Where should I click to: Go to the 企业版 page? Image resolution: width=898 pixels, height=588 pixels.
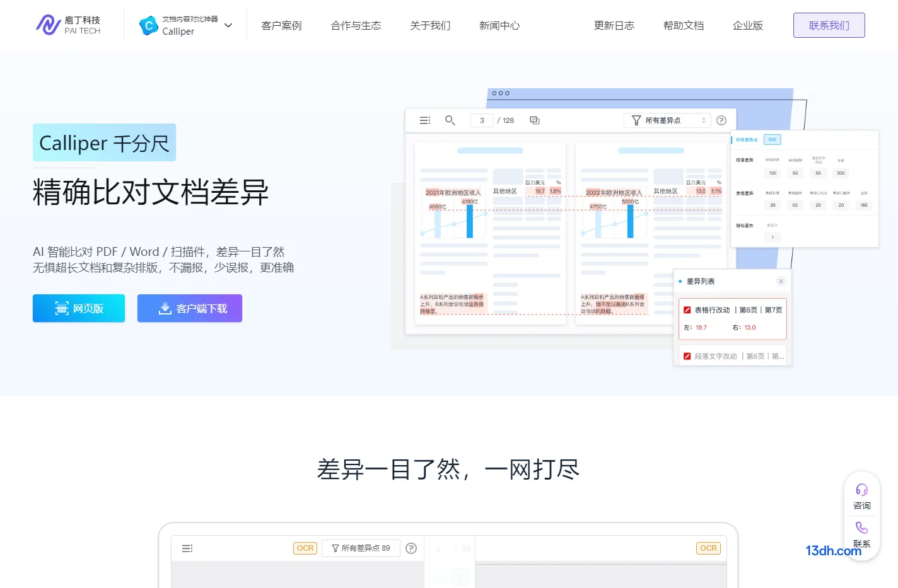(747, 25)
